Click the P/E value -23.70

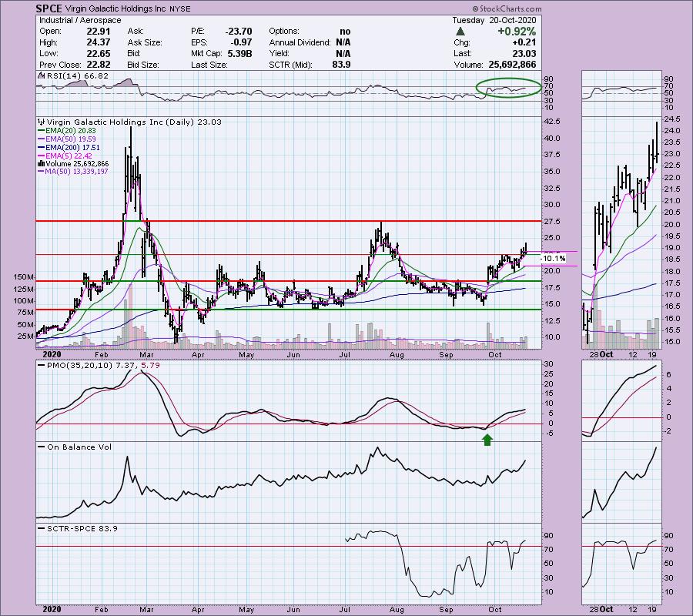[238, 32]
